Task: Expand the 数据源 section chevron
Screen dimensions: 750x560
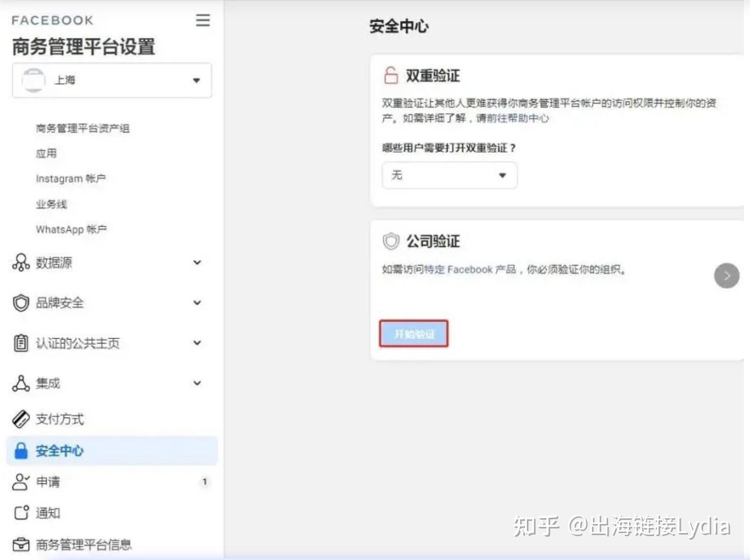Action: tap(197, 262)
